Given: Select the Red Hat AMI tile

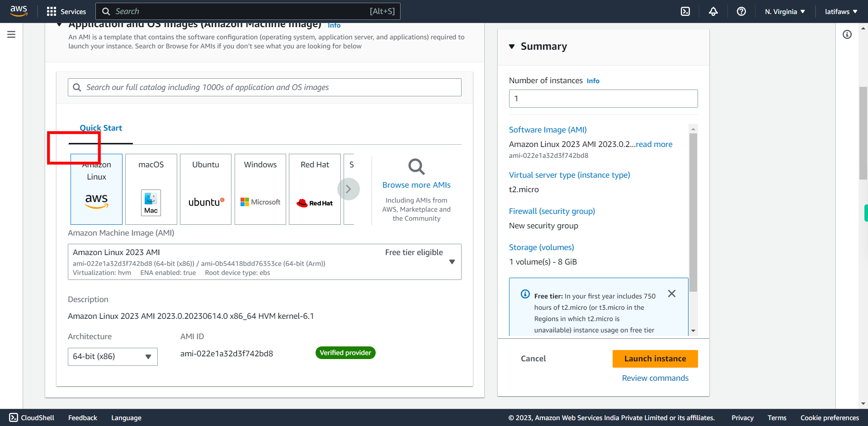Looking at the screenshot, I should (x=315, y=189).
